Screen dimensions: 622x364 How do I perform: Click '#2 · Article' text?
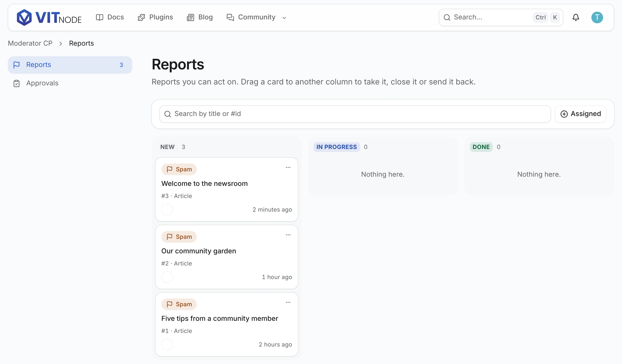176,264
